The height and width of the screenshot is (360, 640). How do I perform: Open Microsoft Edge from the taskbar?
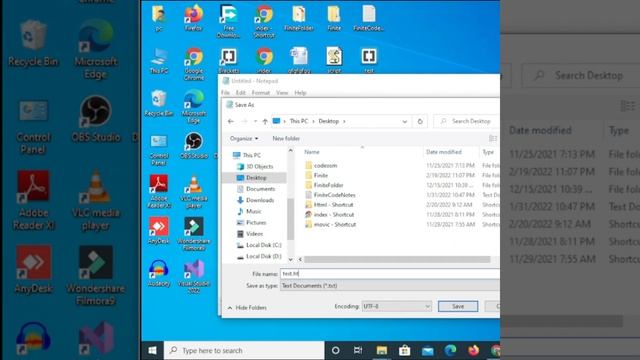[x=451, y=351]
